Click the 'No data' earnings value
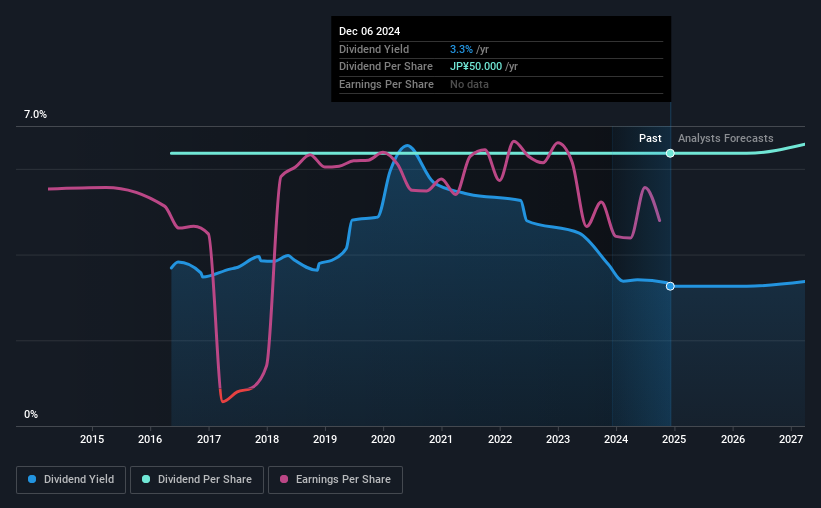The image size is (821, 508). click(469, 84)
